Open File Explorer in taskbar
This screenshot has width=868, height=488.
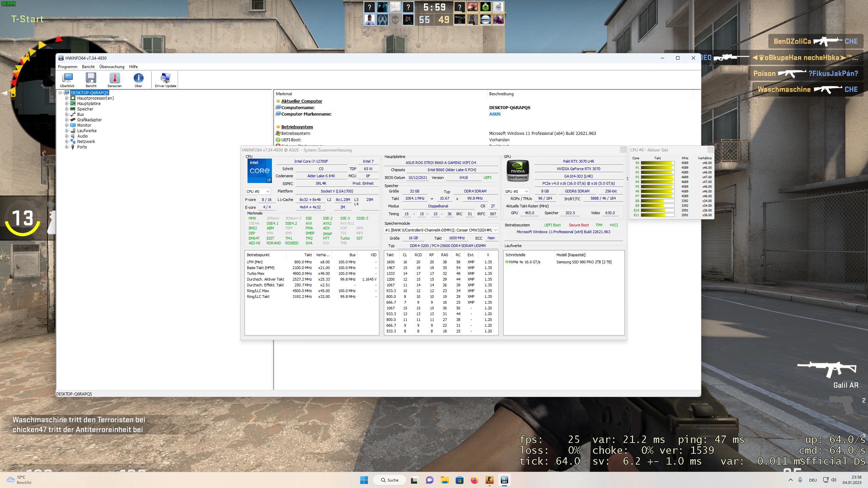tap(445, 480)
